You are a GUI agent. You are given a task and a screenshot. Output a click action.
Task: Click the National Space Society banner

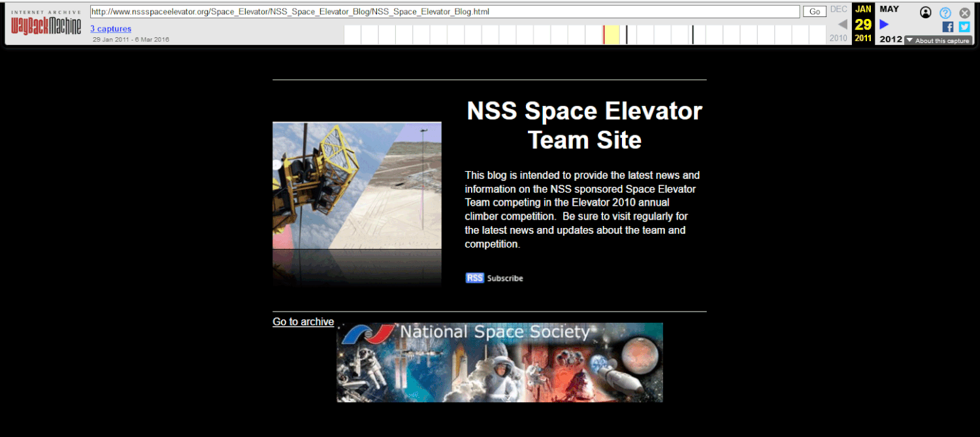click(499, 362)
